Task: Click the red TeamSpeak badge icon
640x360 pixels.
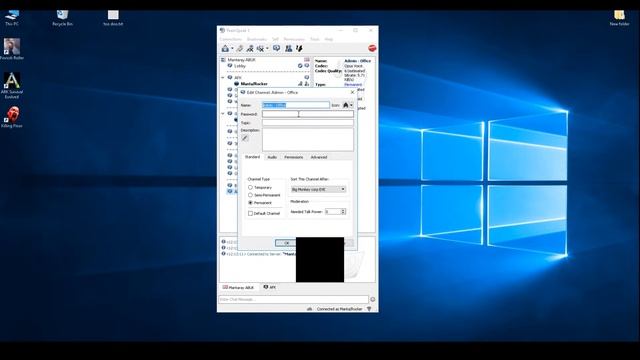Action: point(372,48)
